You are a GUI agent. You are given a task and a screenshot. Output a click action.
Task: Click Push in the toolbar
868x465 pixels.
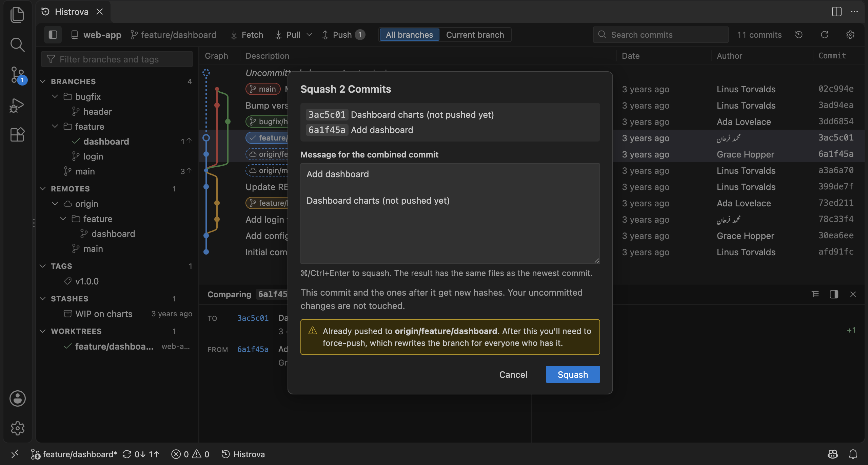click(343, 35)
